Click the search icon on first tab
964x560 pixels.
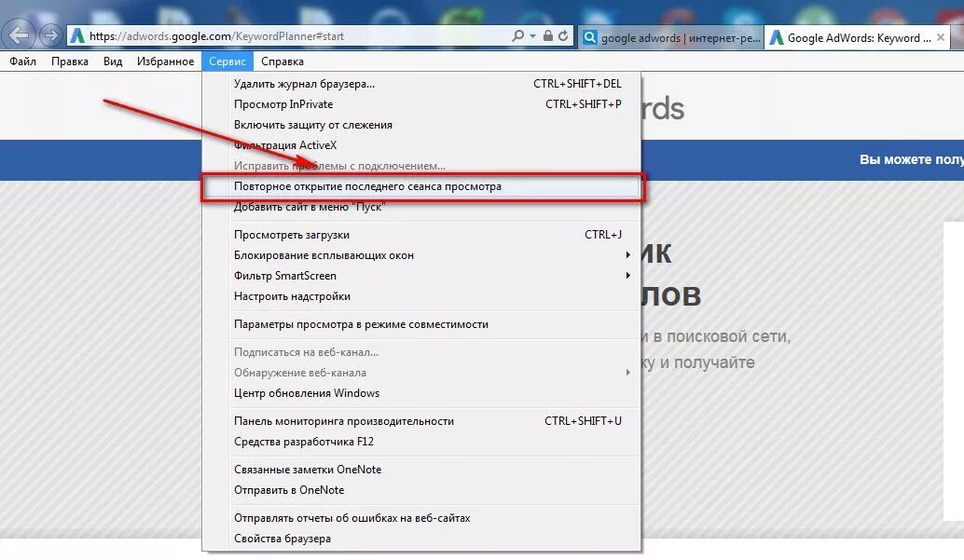(x=589, y=37)
